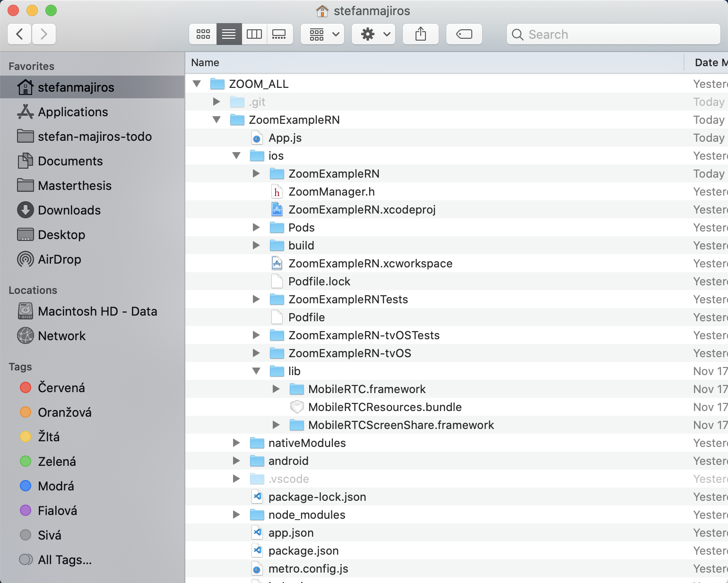This screenshot has width=728, height=583.
Task: Select the MobileRTCResources.bundle file
Action: pyautogui.click(x=457, y=407)
